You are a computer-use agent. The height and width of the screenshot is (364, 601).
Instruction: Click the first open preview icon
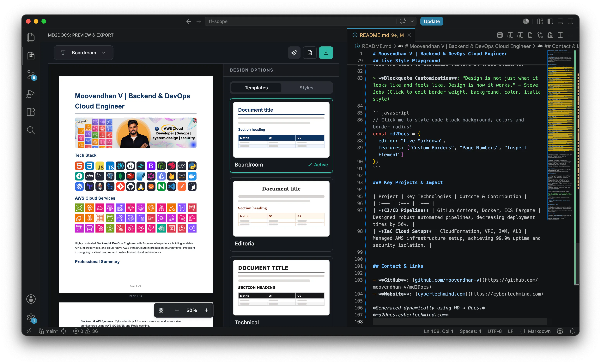coord(510,35)
